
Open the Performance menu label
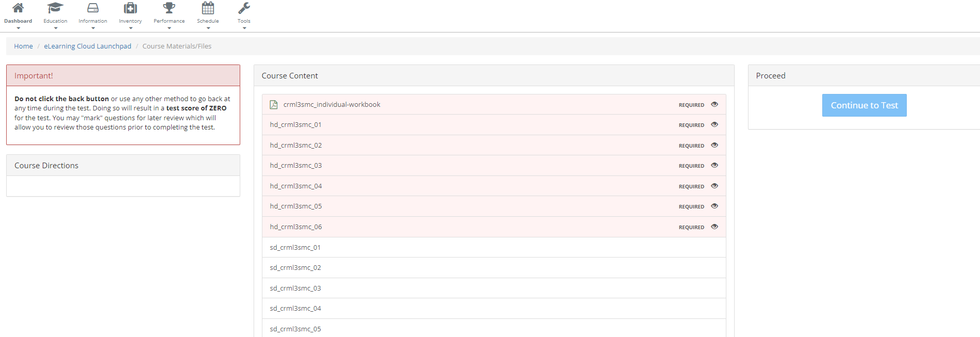pos(169,21)
